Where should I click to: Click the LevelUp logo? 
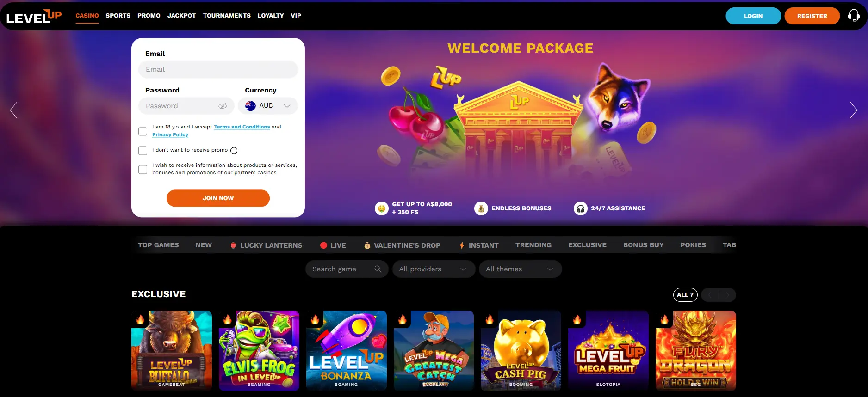click(x=34, y=17)
